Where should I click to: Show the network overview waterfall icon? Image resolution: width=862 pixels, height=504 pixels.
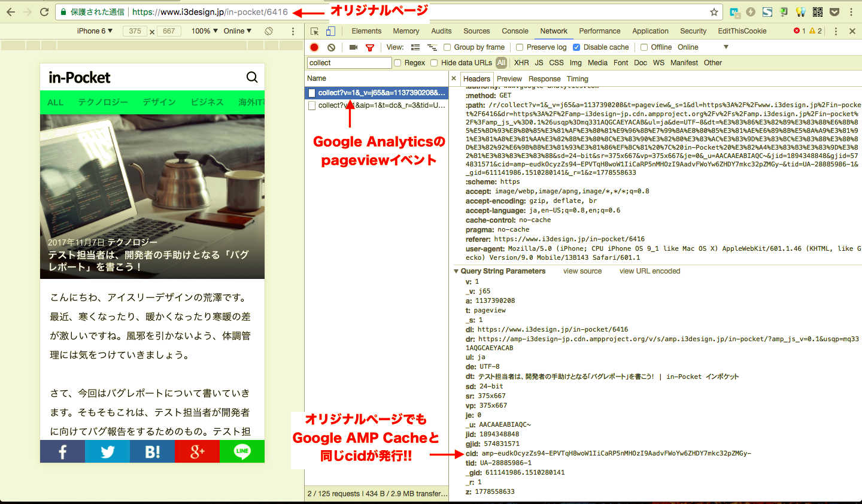[x=432, y=47]
